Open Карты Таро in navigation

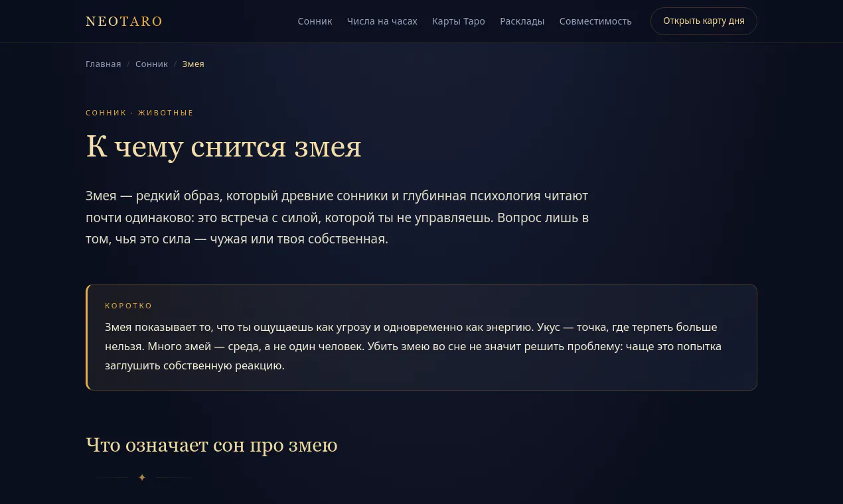tap(458, 21)
